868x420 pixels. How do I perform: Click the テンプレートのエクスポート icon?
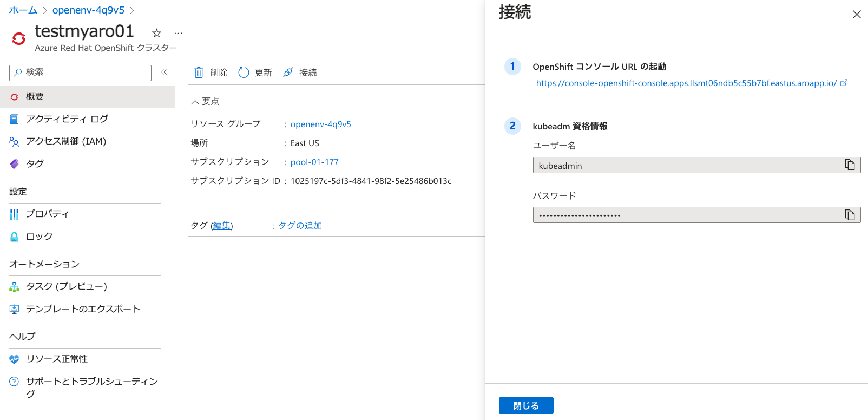pos(15,309)
